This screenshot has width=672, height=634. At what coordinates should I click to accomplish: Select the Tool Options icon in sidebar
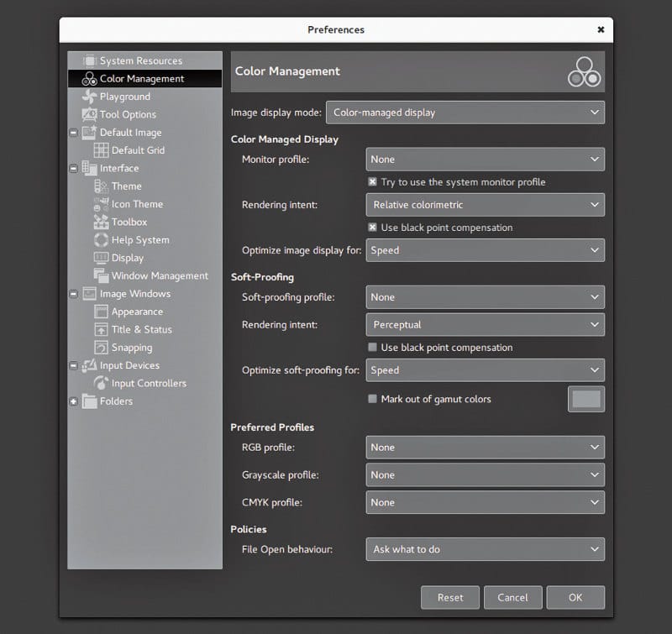click(x=89, y=114)
